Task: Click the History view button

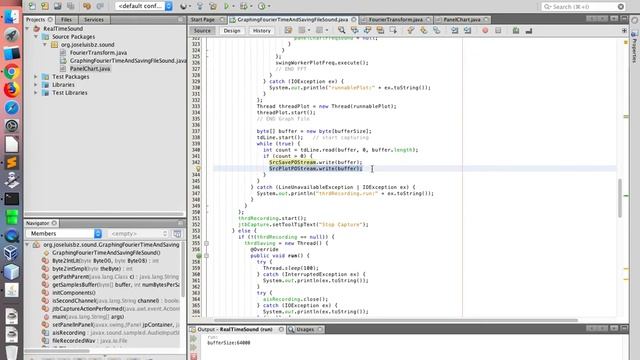Action: pos(262,31)
